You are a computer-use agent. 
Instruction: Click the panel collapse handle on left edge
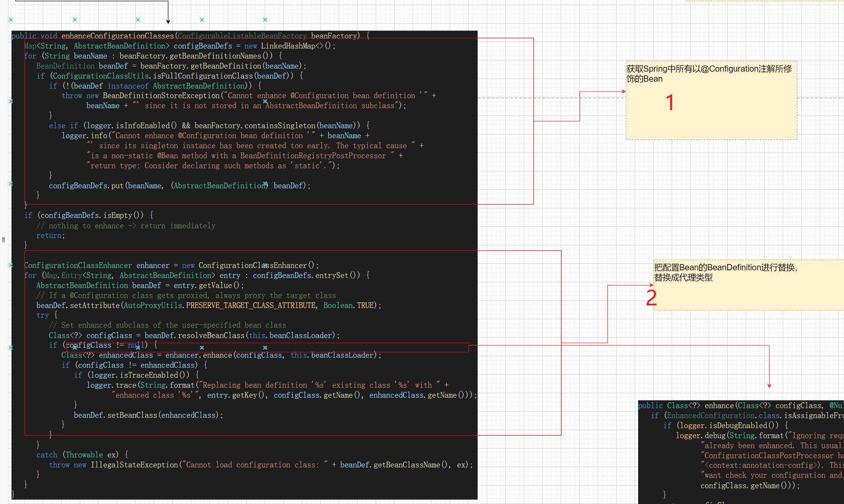tap(3, 240)
